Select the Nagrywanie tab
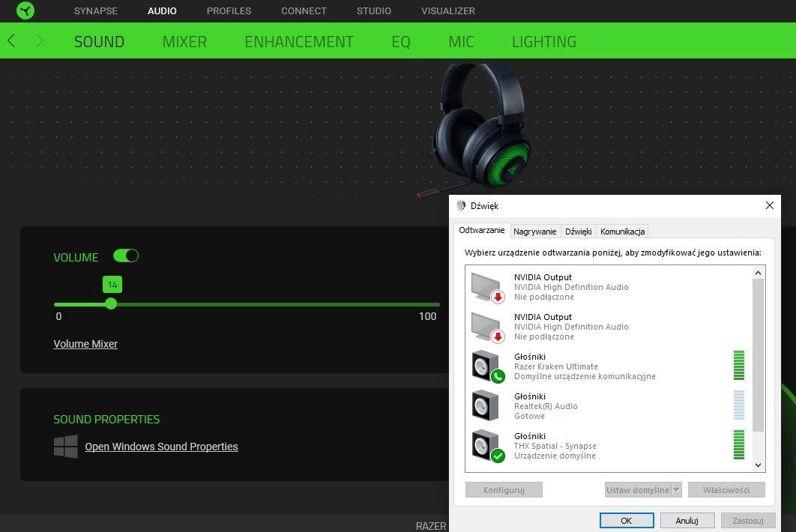Screen dimensions: 796x532 [534, 232]
